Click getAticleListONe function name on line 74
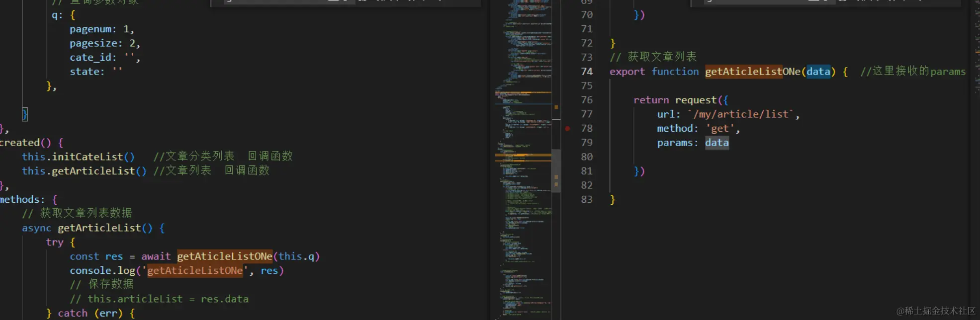This screenshot has width=980, height=320. pyautogui.click(x=753, y=72)
